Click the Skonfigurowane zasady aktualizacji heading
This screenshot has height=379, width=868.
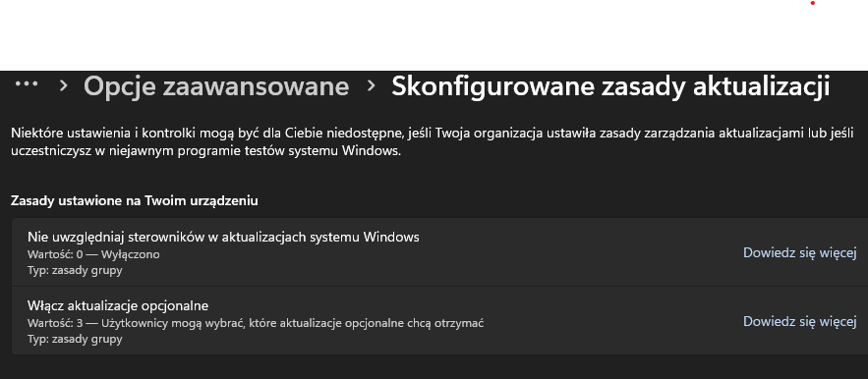click(x=610, y=86)
